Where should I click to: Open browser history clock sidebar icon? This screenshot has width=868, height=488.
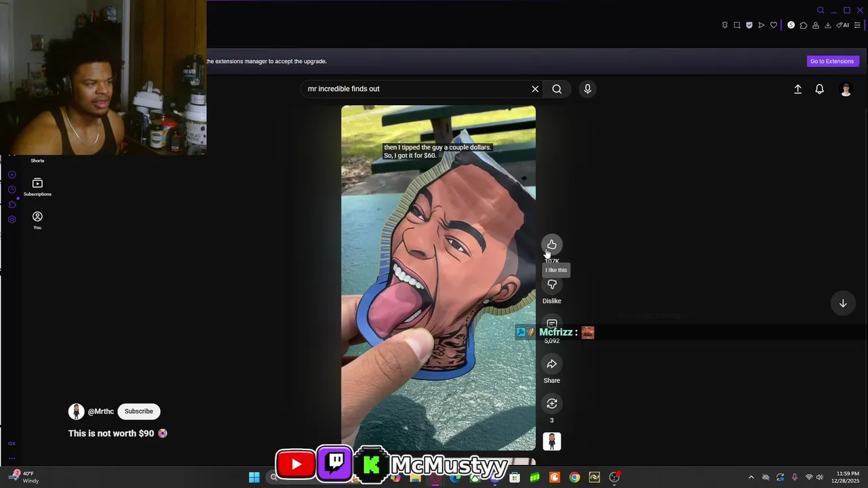pos(12,190)
